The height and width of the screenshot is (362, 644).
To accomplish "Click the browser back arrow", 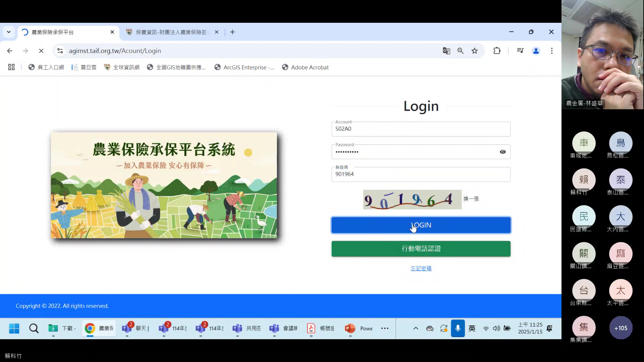I will (10, 51).
